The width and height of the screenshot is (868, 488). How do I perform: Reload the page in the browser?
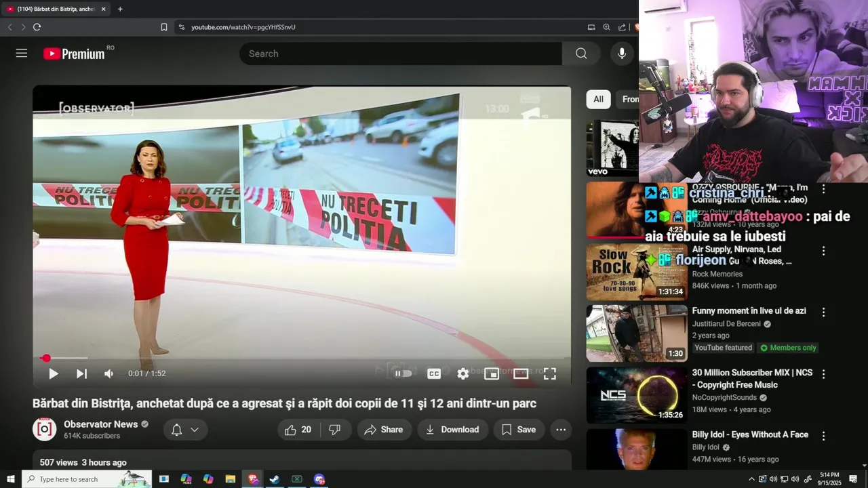[x=37, y=27]
